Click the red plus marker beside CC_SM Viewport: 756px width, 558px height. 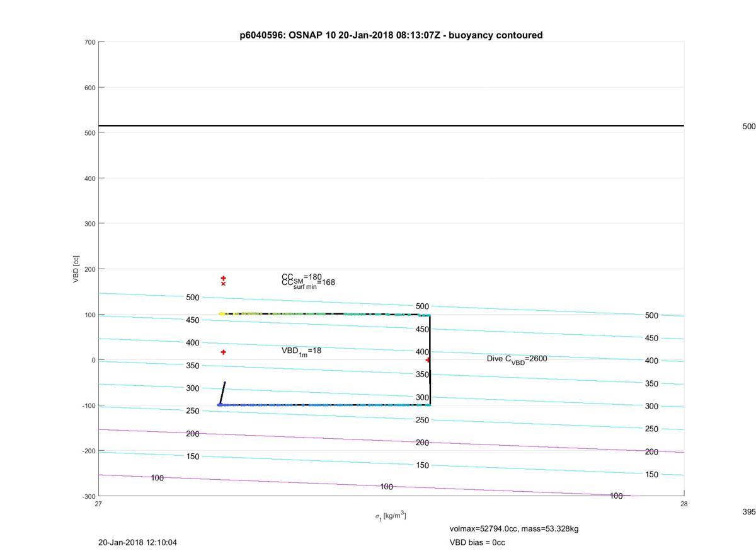point(223,278)
